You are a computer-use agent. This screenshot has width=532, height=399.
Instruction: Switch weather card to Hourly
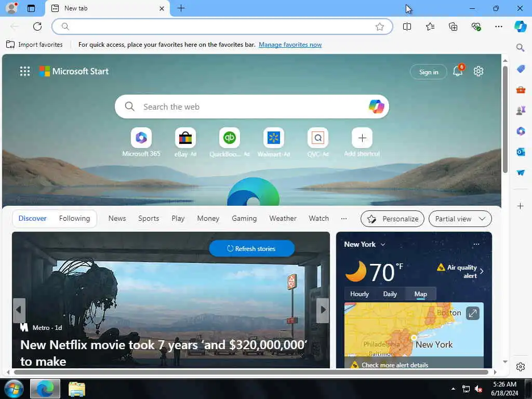(360, 294)
